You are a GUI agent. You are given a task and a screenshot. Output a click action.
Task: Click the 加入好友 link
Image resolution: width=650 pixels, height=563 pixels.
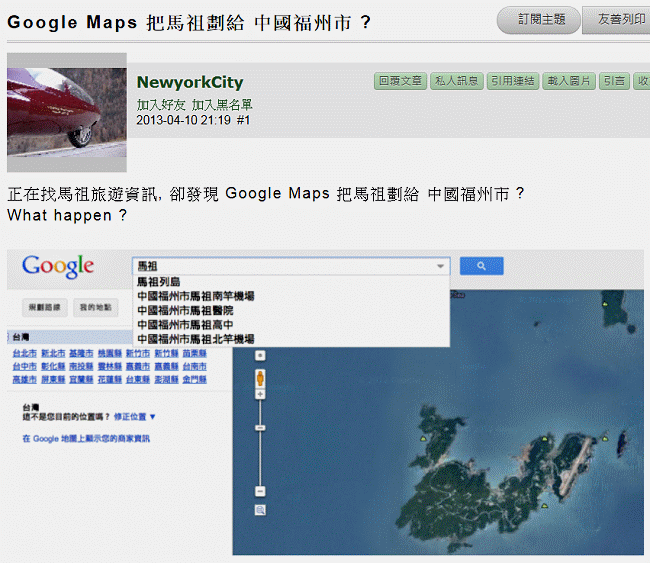pyautogui.click(x=161, y=105)
